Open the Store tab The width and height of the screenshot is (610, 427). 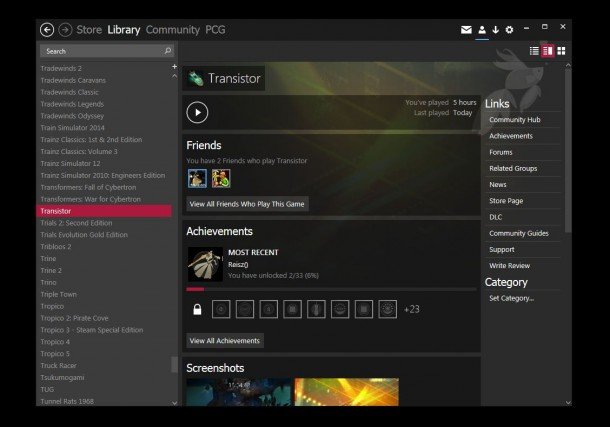(89, 30)
